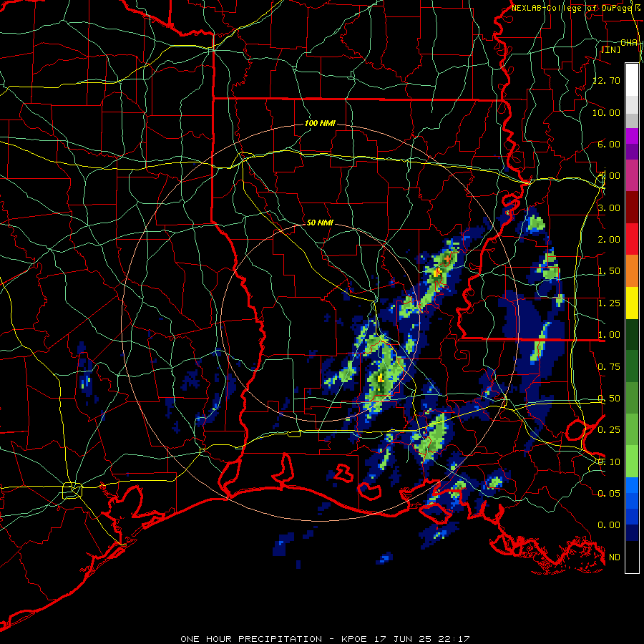
Task: Select the orange swatch on the color scale
Action: coord(632,271)
